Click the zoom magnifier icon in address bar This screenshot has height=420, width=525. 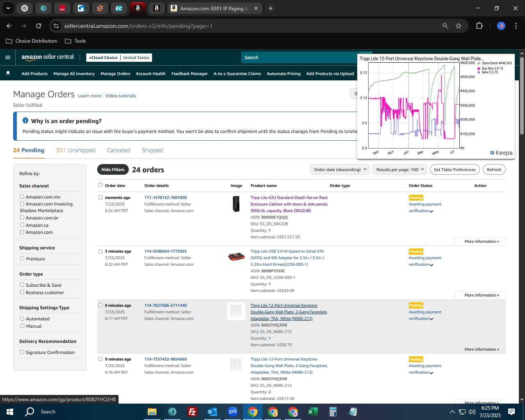(x=445, y=26)
